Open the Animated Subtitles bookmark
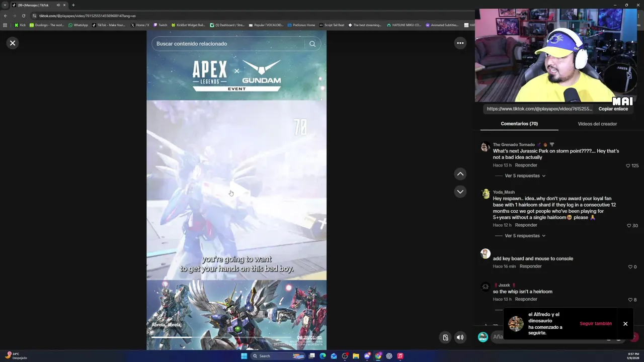 pos(442,25)
